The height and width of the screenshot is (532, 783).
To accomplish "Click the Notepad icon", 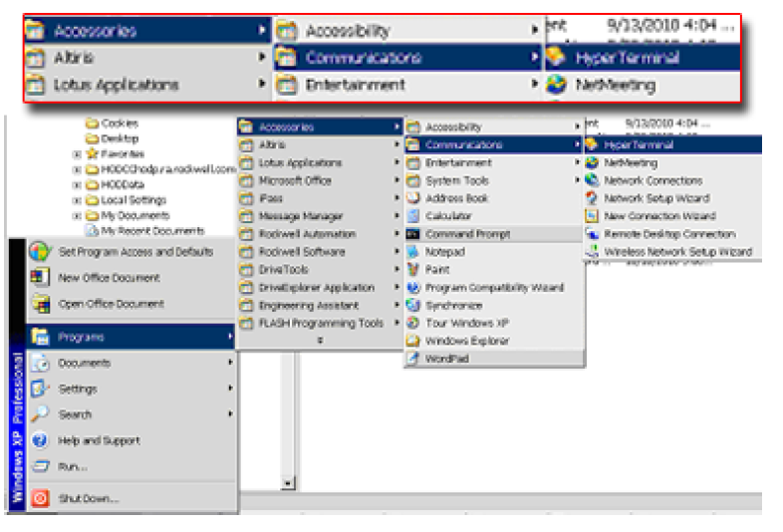I will pyautogui.click(x=413, y=252).
